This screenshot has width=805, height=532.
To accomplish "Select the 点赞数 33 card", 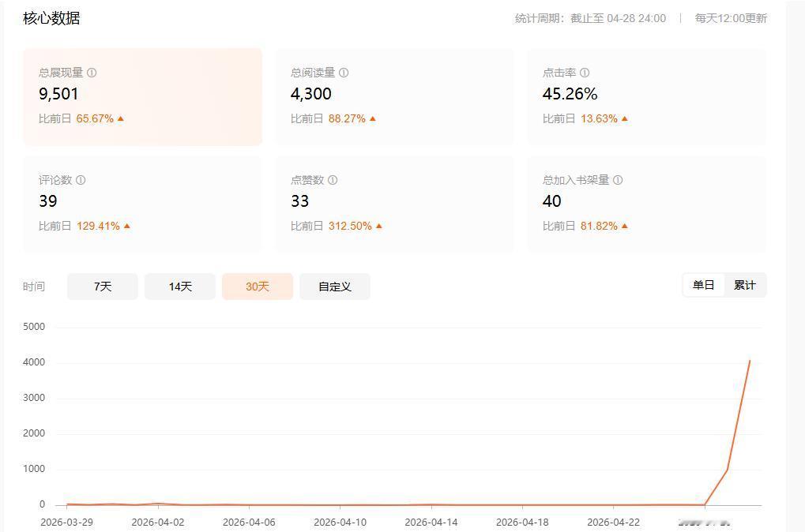I will pos(394,204).
